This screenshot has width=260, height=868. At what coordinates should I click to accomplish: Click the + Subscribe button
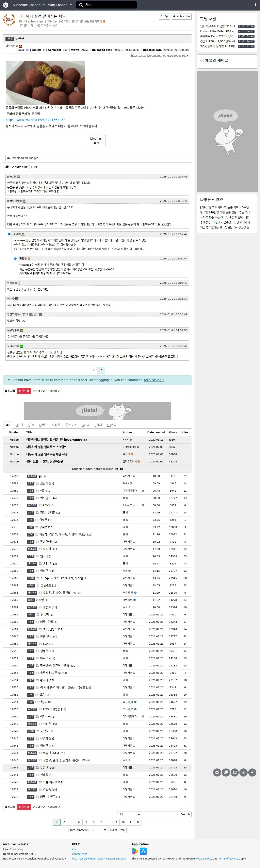pos(181,17)
